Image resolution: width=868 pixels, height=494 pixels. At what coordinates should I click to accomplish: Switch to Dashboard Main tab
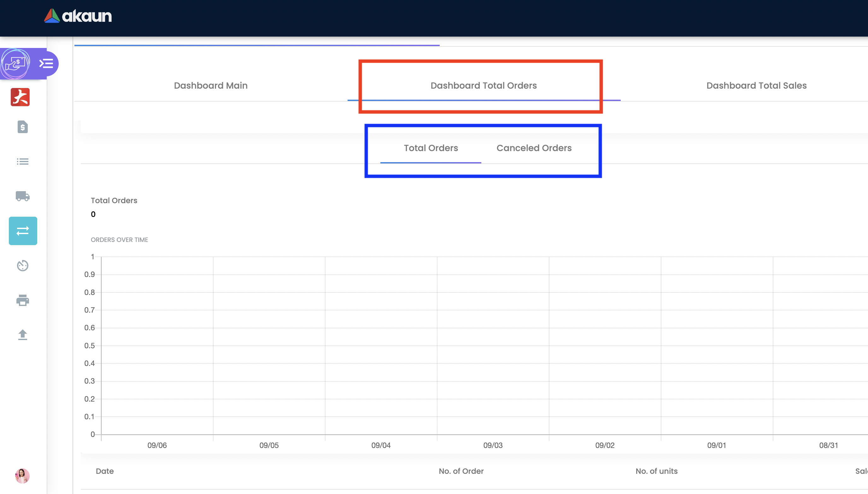point(211,85)
